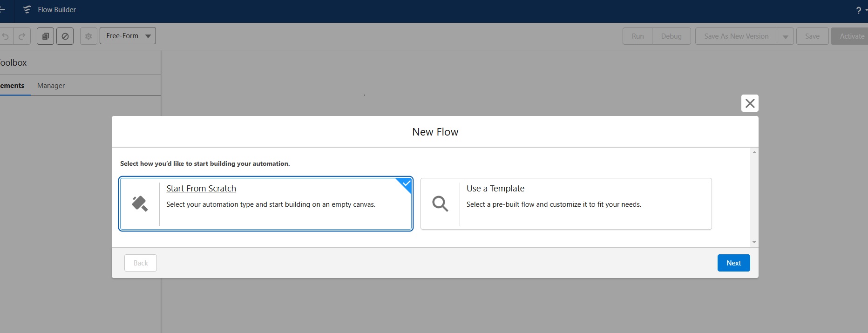The height and width of the screenshot is (333, 868).
Task: Click the Debug button
Action: pyautogui.click(x=671, y=36)
